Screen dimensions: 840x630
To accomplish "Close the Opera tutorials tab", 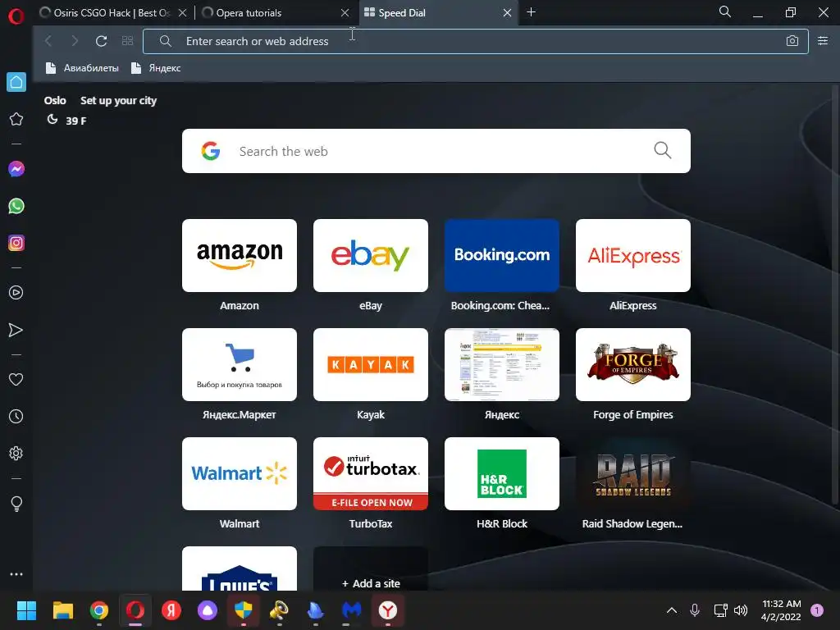I will point(345,13).
